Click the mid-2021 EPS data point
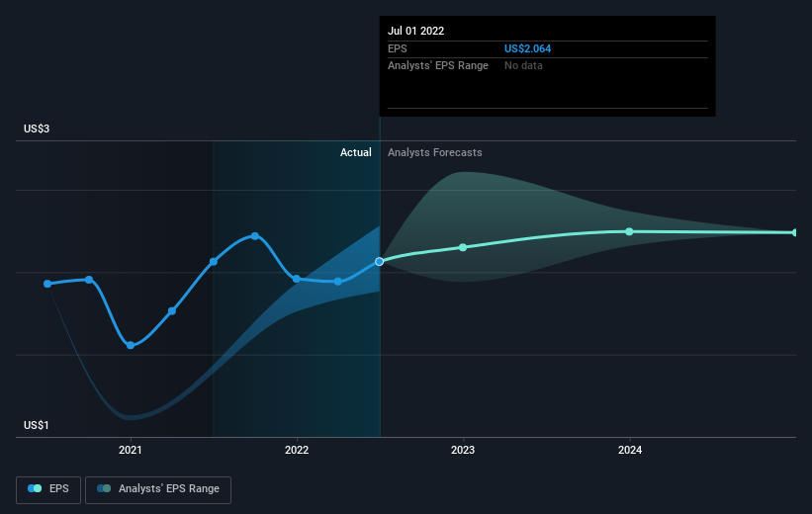Screen dimensions: 812x514 [214, 262]
